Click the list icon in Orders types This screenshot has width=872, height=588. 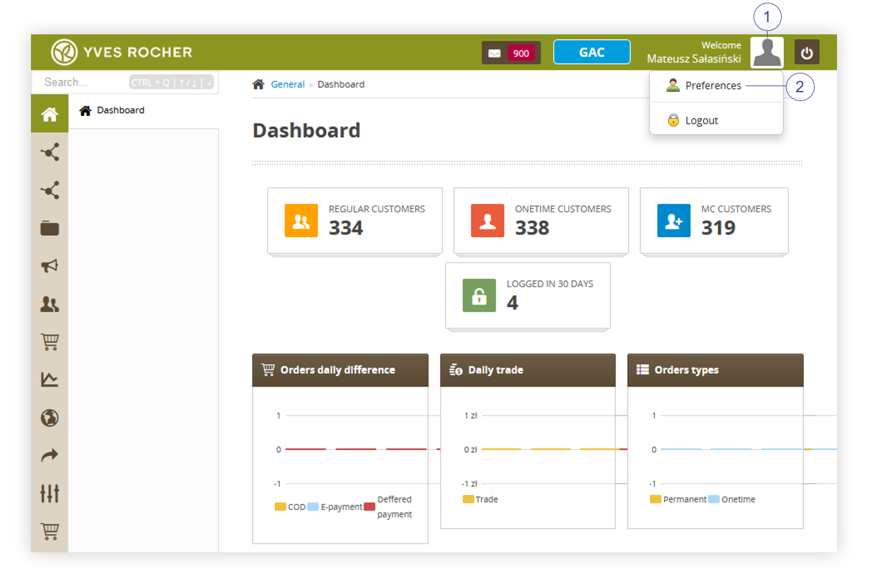pyautogui.click(x=643, y=369)
